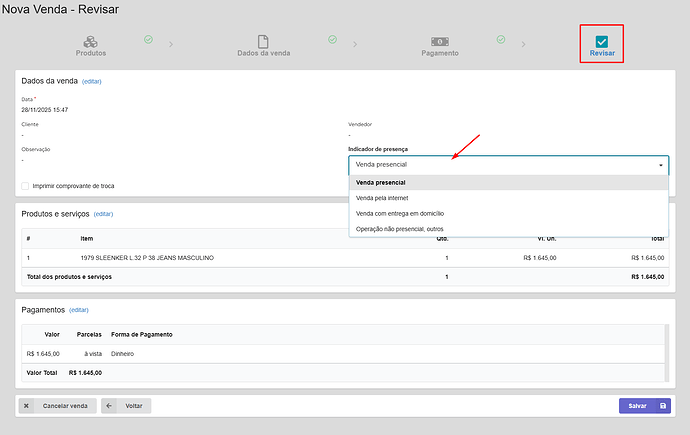This screenshot has height=435, width=690.
Task: Click the Revisar checkmark step icon
Action: (601, 41)
